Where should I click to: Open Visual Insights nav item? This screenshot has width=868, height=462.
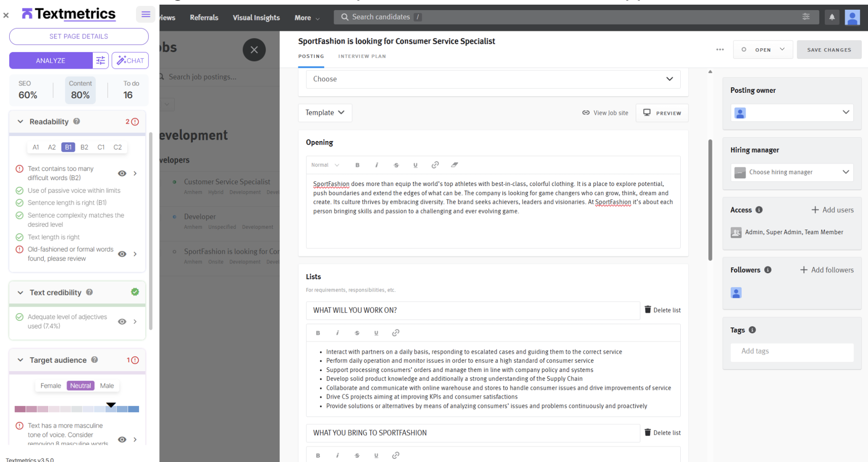(x=256, y=18)
